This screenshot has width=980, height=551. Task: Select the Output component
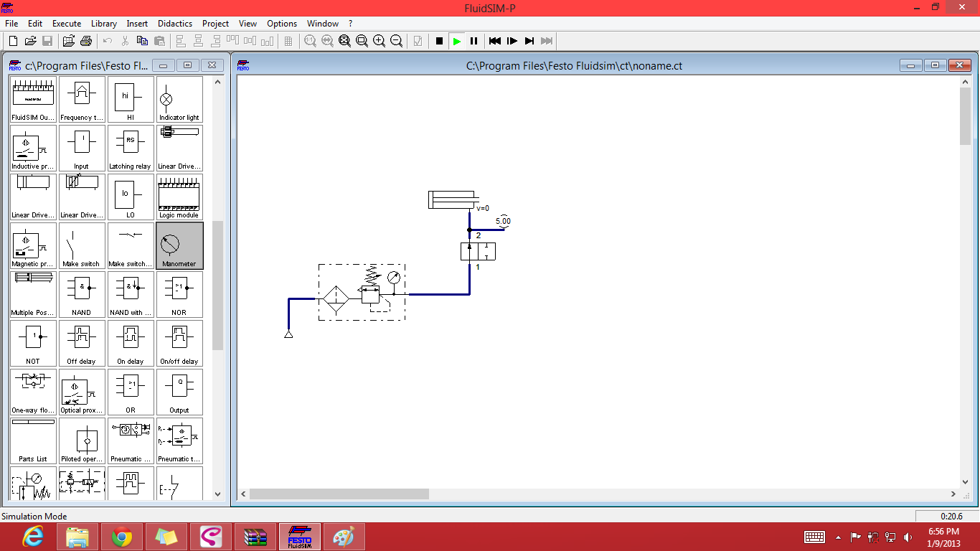coord(179,392)
